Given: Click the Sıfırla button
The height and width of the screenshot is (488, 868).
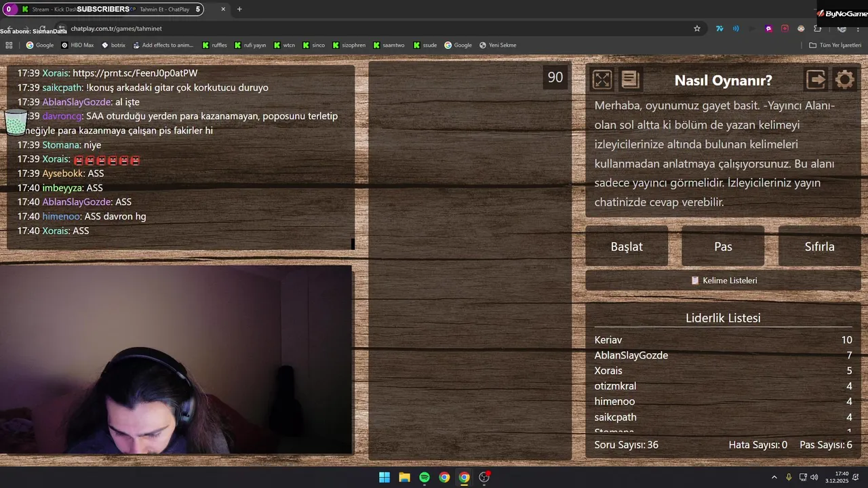Looking at the screenshot, I should point(819,247).
